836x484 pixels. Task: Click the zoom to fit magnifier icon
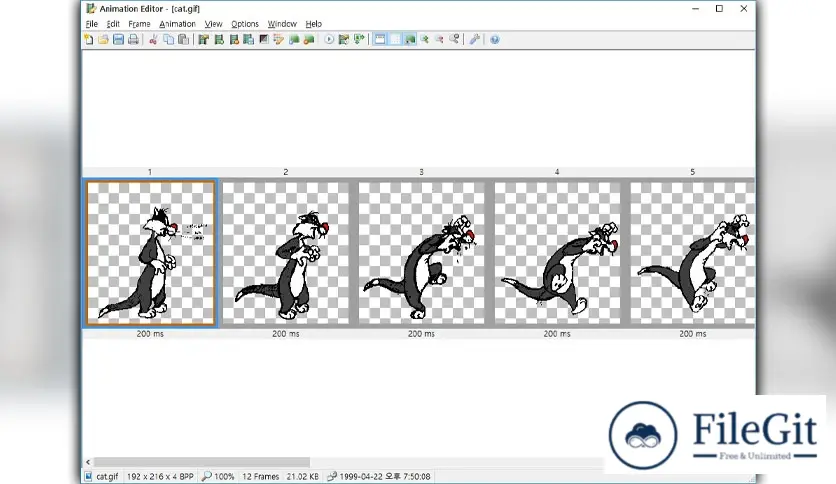tap(454, 39)
